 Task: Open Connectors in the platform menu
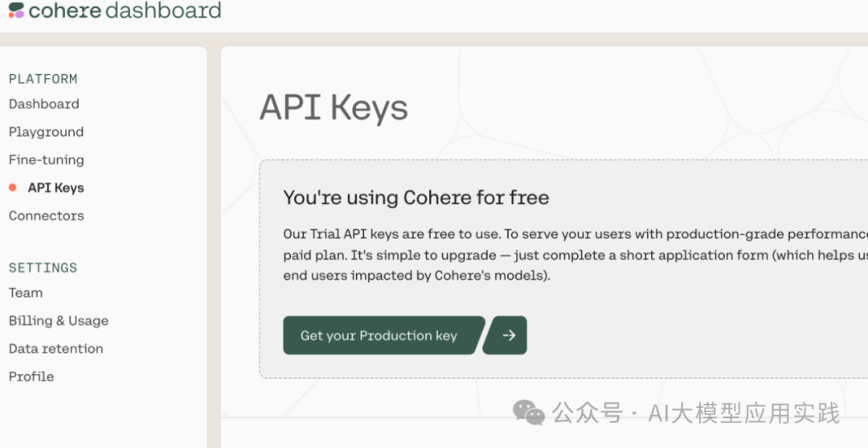tap(46, 216)
